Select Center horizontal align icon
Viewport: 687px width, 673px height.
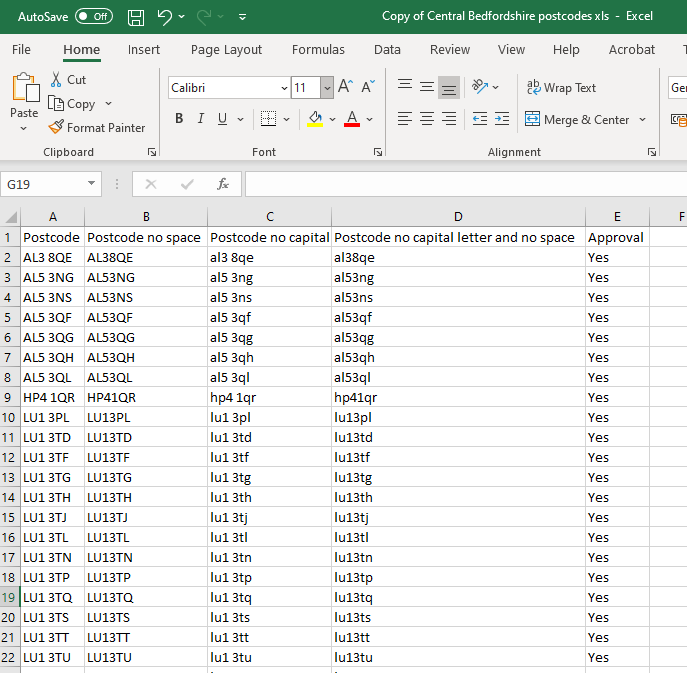point(427,119)
